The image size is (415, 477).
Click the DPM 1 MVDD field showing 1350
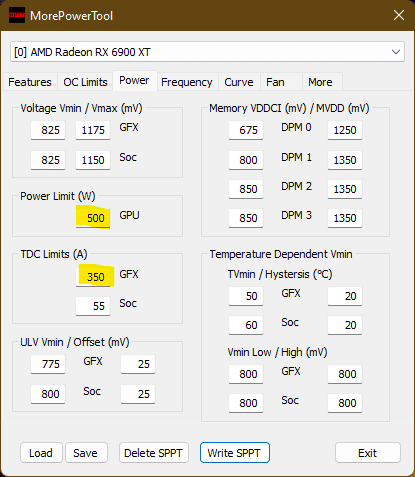pyautogui.click(x=345, y=160)
